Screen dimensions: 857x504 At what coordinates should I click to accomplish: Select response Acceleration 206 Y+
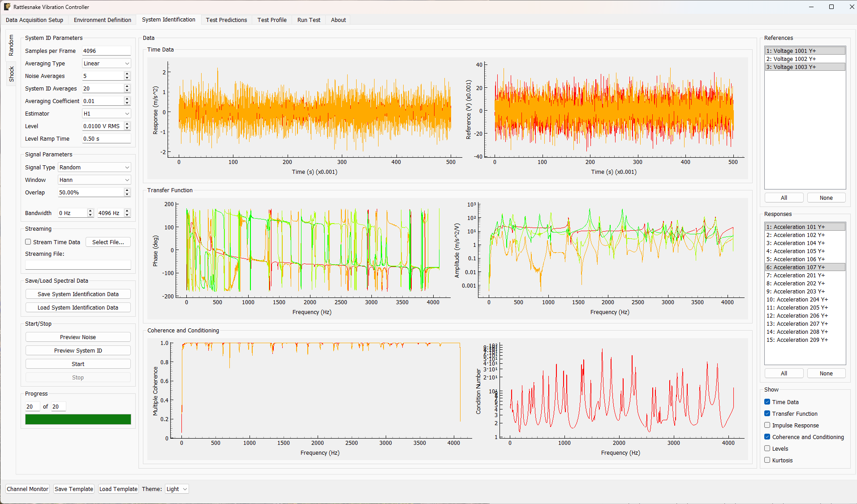pyautogui.click(x=805, y=316)
